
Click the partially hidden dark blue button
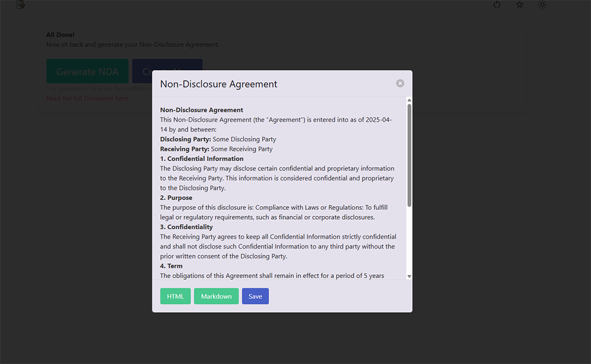[x=142, y=71]
